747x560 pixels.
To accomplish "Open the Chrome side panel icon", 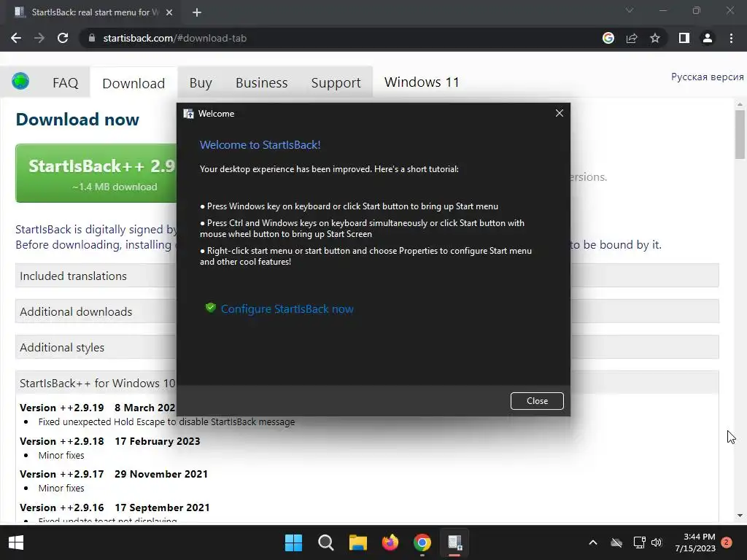I will [684, 38].
